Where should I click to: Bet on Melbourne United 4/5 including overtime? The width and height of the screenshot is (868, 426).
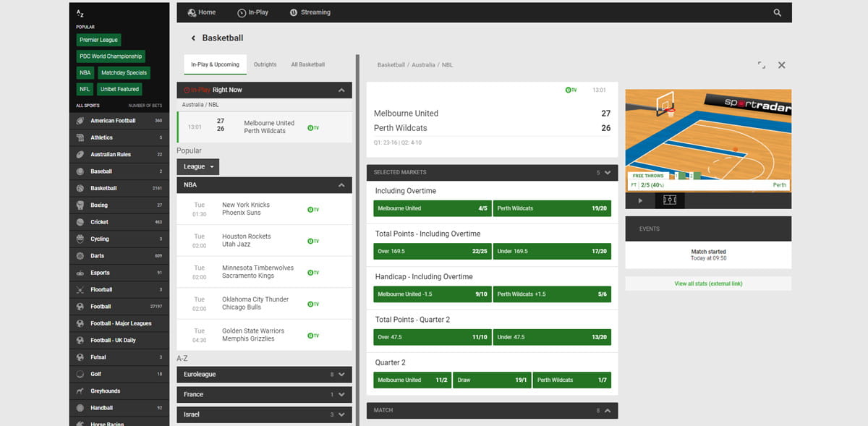[432, 208]
